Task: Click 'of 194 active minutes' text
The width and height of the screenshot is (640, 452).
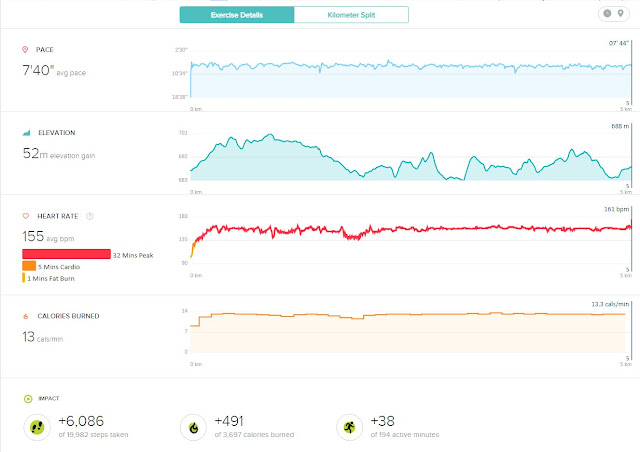Action: (x=405, y=434)
